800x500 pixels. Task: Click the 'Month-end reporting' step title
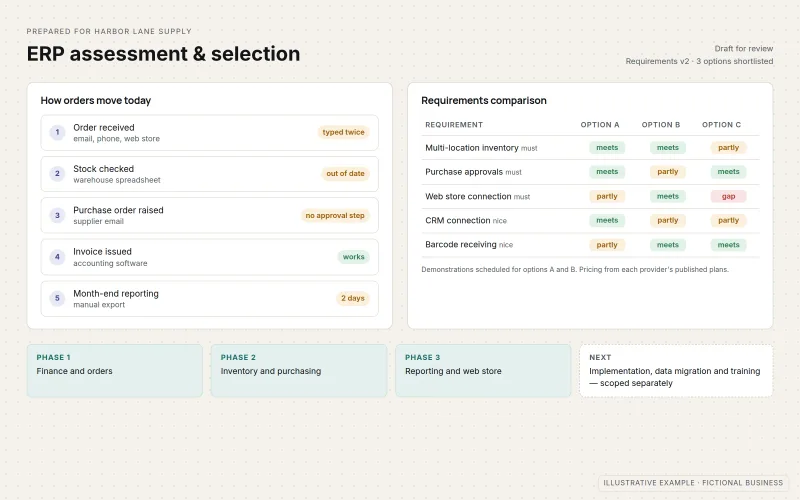pos(116,293)
